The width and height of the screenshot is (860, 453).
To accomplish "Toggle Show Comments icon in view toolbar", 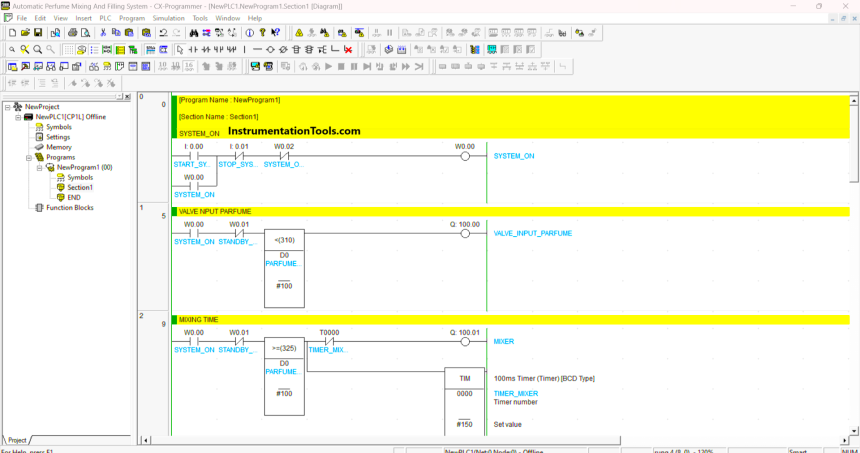I will pos(81,50).
